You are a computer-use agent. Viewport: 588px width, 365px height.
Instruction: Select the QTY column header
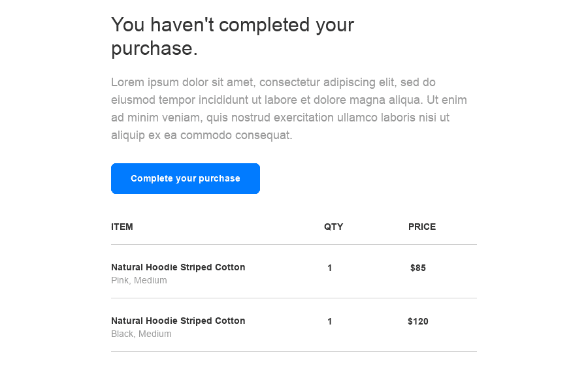click(x=333, y=227)
